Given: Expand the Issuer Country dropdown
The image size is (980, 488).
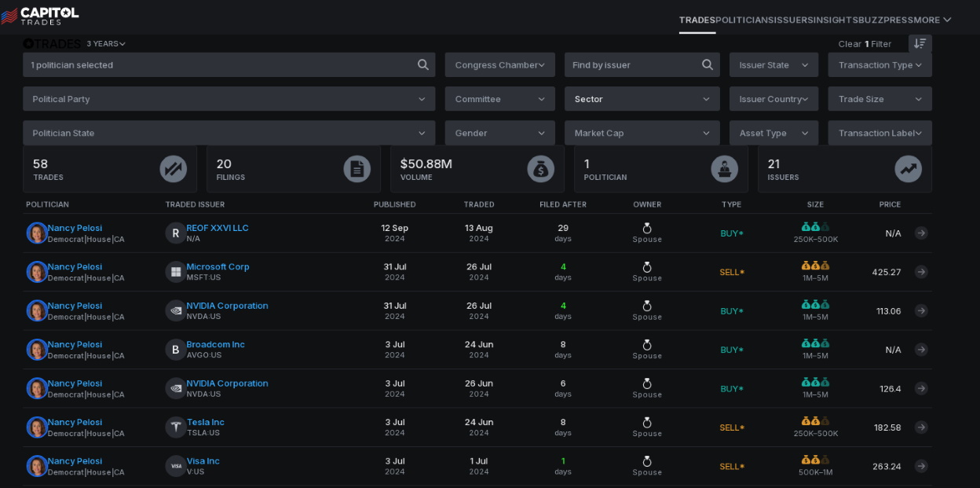Looking at the screenshot, I should point(773,99).
